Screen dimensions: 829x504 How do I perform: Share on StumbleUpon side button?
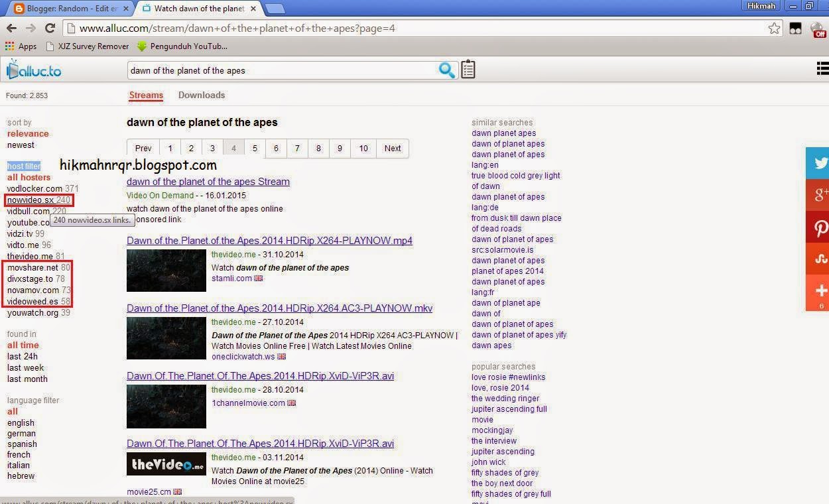coord(818,259)
